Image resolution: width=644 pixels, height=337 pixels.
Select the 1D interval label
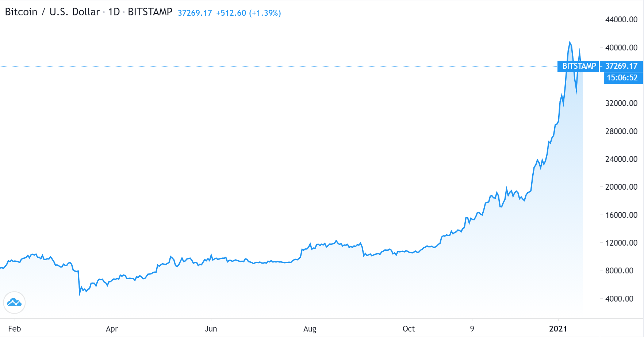click(114, 12)
